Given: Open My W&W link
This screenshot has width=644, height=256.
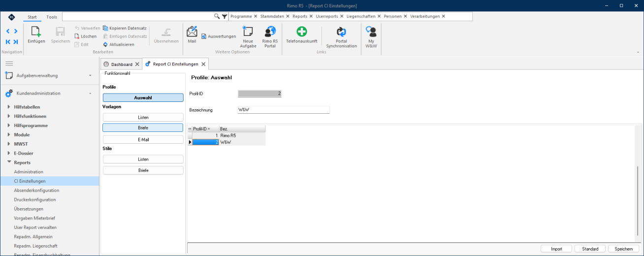Looking at the screenshot, I should [x=371, y=37].
